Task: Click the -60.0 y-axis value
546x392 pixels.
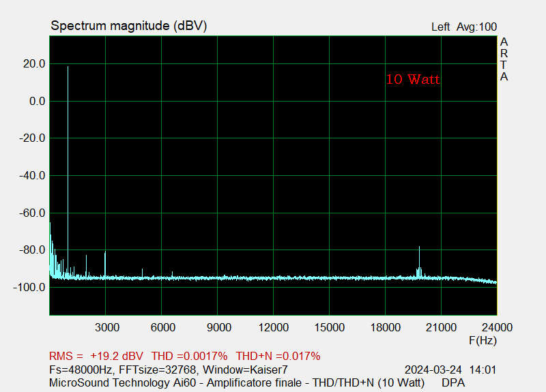Action: tap(32, 213)
